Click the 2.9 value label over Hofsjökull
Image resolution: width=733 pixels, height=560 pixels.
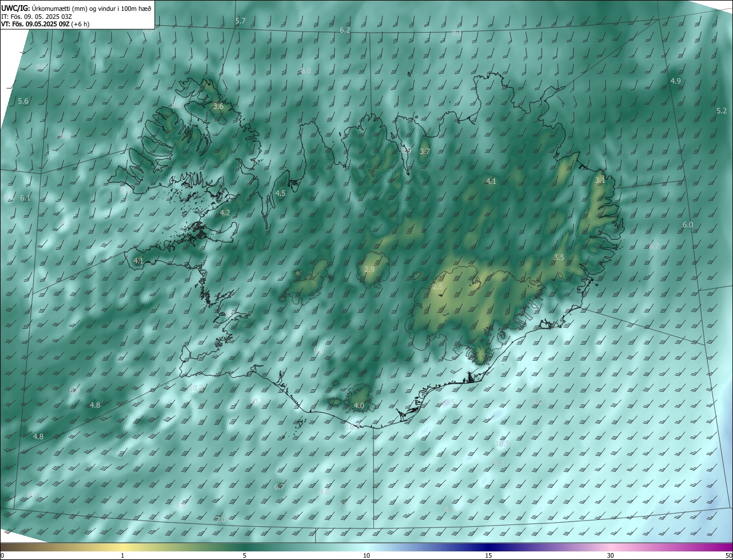click(x=369, y=269)
